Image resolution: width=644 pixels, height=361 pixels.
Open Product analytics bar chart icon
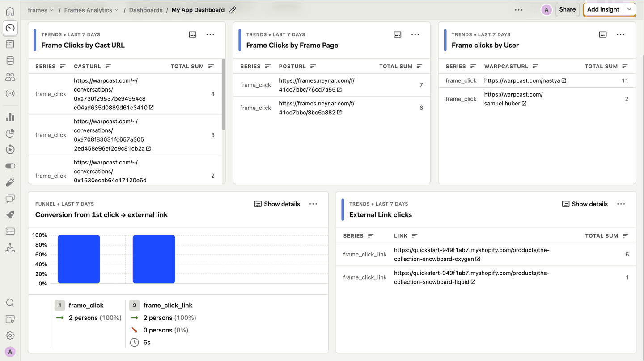10,117
